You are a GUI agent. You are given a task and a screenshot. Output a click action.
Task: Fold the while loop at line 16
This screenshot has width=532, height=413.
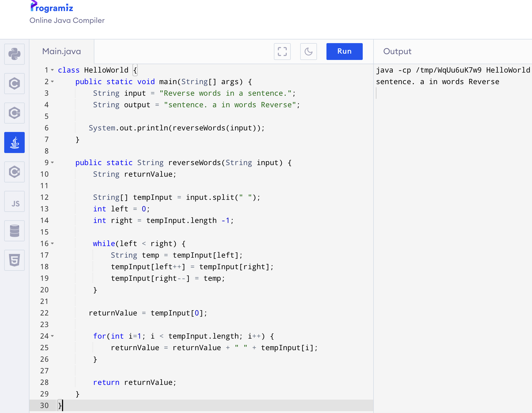pyautogui.click(x=52, y=244)
